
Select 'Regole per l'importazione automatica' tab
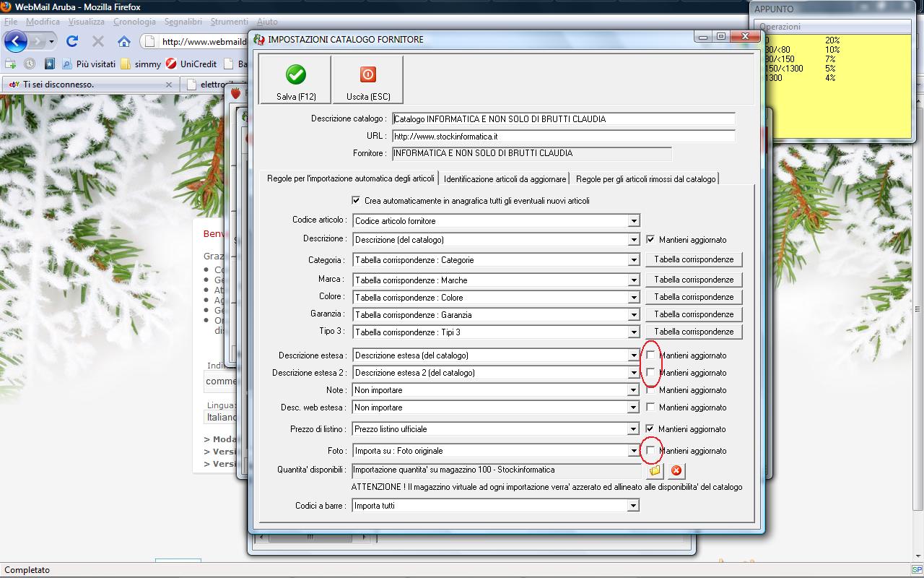point(351,178)
